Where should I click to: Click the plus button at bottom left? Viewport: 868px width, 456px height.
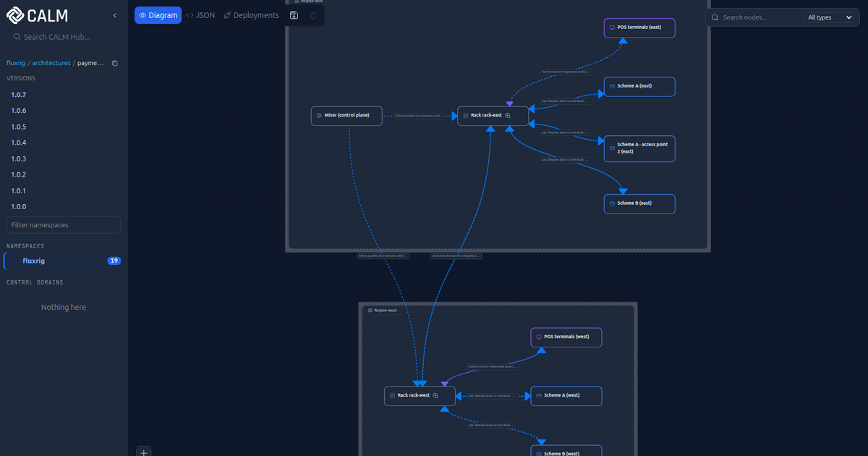[144, 452]
